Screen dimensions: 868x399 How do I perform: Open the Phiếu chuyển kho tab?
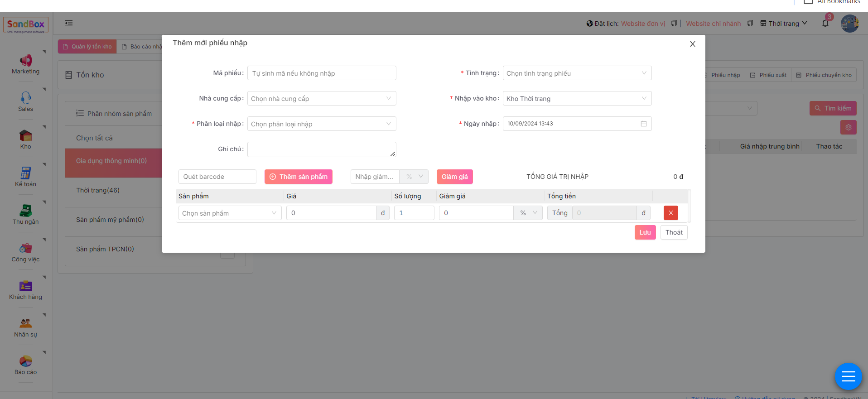pyautogui.click(x=824, y=75)
